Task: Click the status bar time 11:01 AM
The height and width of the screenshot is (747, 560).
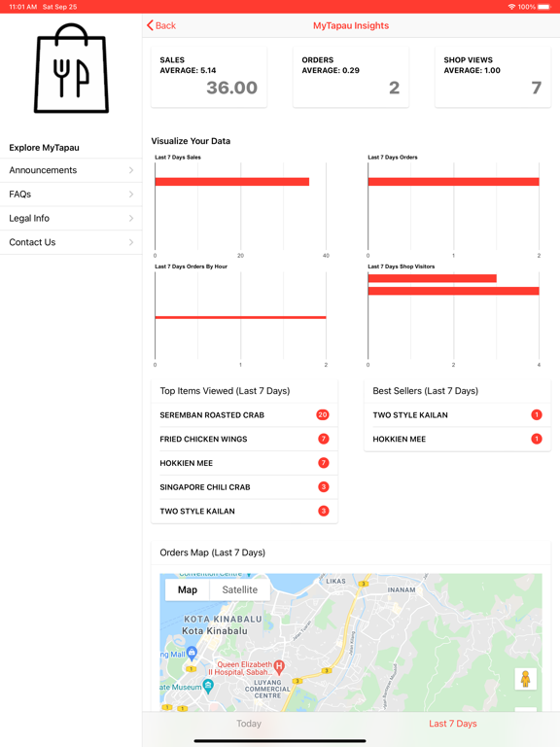Action: coord(23,7)
